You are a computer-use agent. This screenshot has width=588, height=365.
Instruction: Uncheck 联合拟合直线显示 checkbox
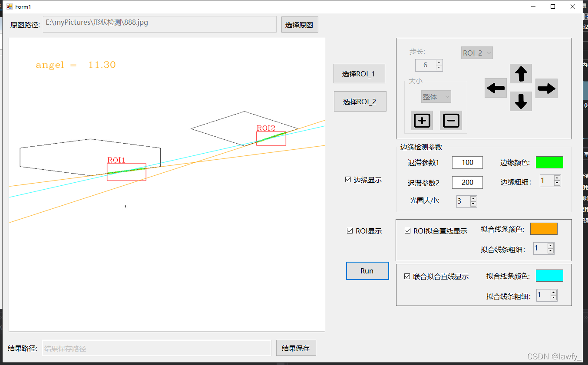pos(407,276)
